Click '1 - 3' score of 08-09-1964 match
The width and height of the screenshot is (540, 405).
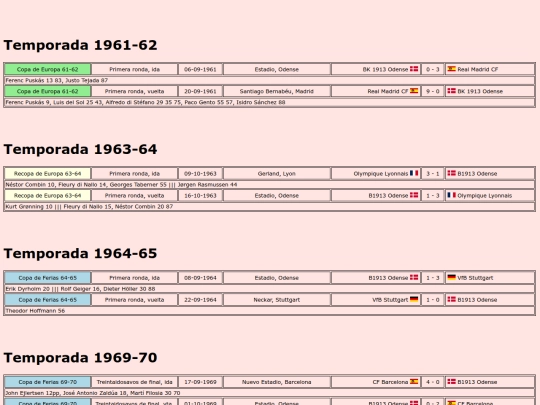433,278
